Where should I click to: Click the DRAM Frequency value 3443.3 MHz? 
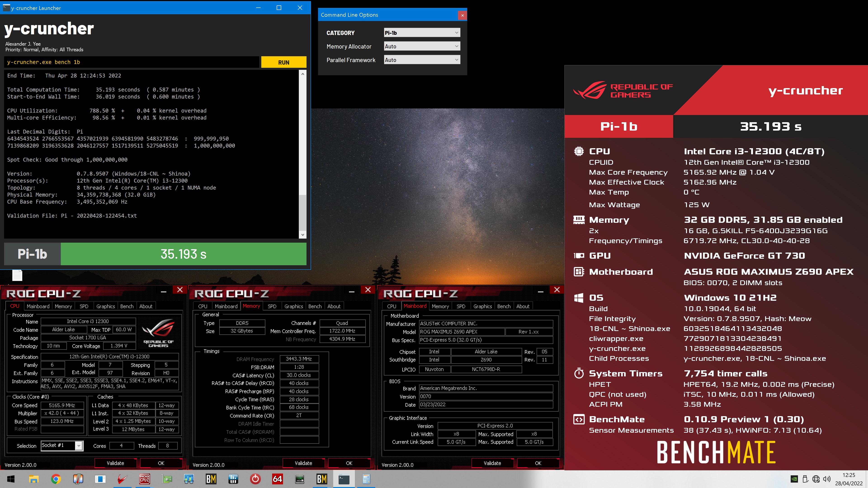pos(299,359)
